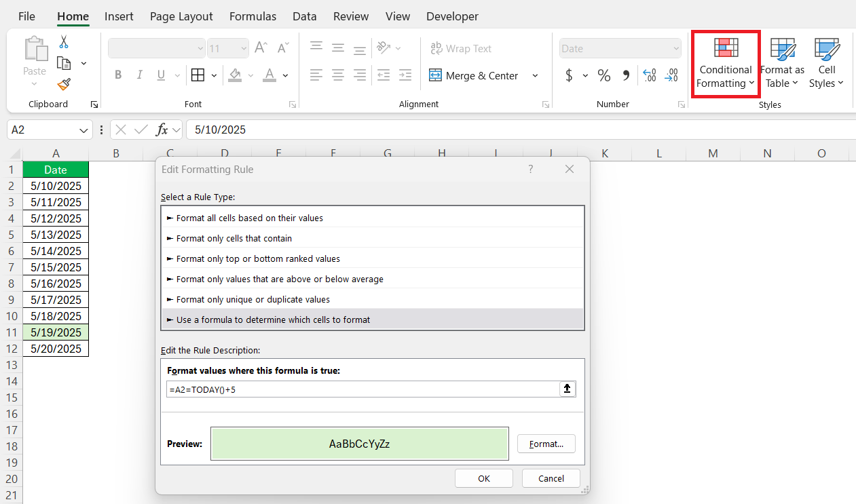
Task: Click the dialog Help question mark
Action: tap(531, 169)
